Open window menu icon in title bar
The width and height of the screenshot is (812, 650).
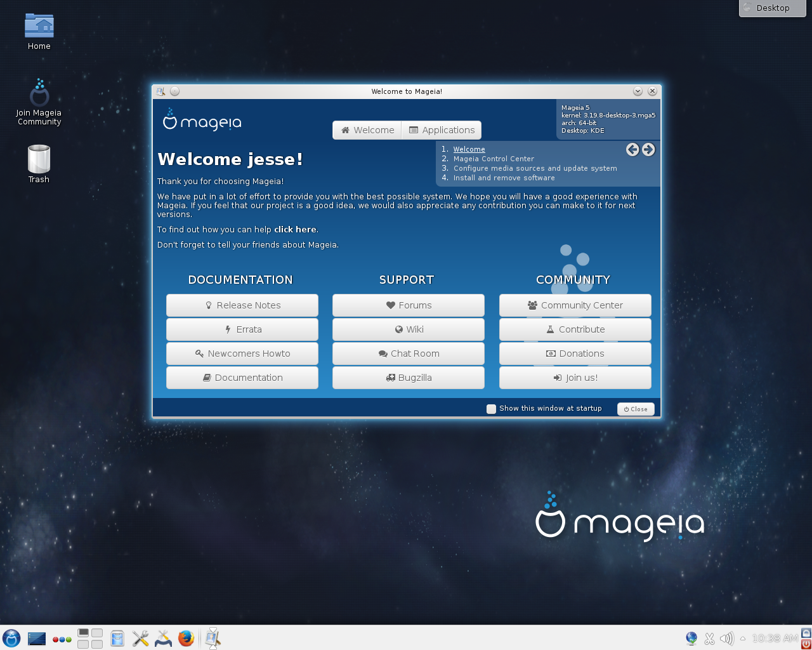point(160,91)
